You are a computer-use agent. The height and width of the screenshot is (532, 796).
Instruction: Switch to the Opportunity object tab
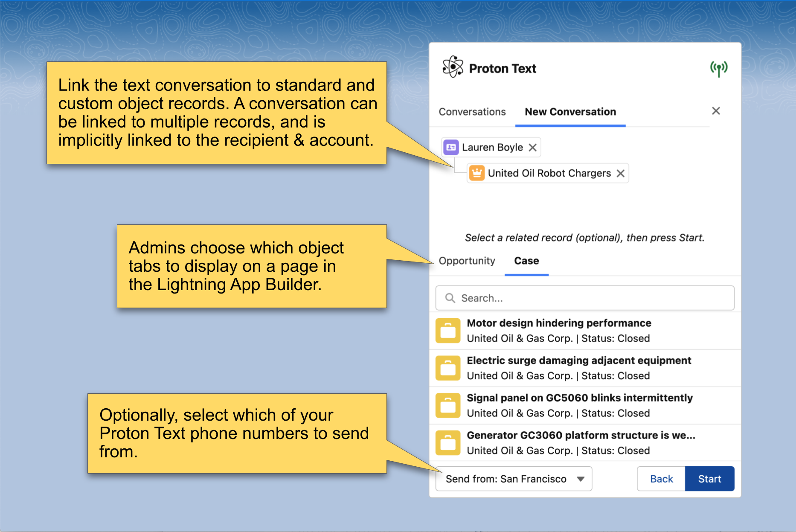467,261
